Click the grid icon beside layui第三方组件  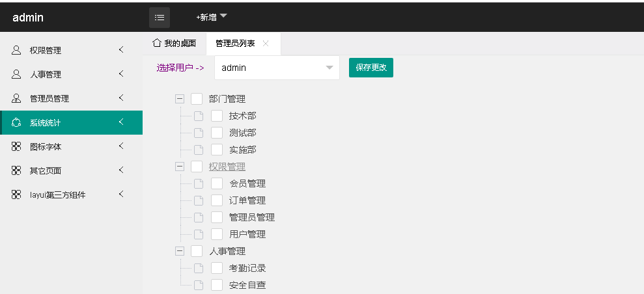point(16,194)
